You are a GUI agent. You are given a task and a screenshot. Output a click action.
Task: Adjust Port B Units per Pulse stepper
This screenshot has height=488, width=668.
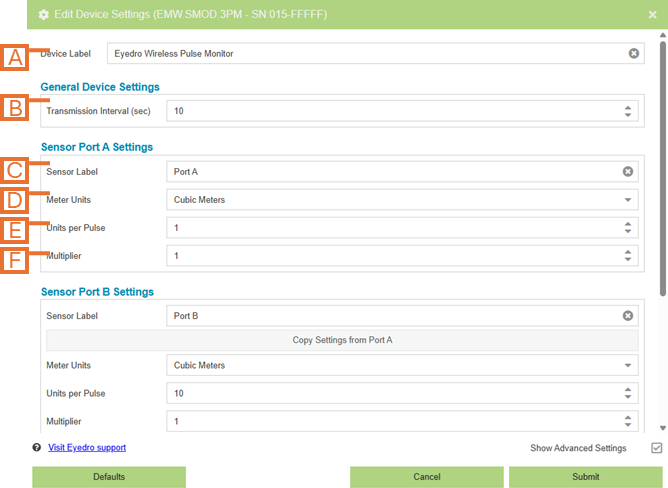pyautogui.click(x=628, y=394)
